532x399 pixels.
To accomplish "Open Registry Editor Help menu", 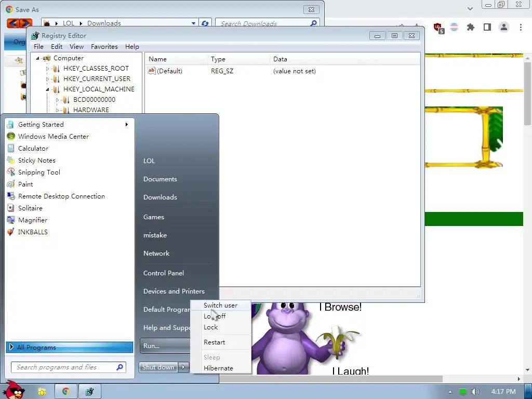I will (x=132, y=46).
